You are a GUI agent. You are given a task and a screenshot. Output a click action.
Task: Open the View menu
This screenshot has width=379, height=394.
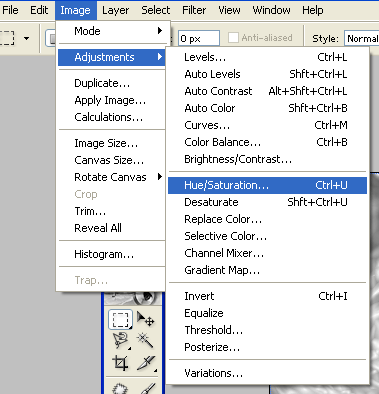pos(229,10)
